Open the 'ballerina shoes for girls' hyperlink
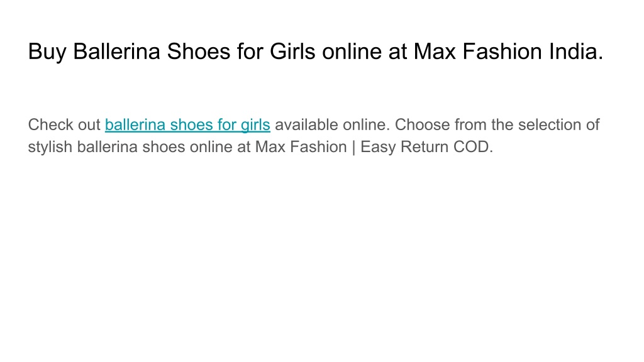Image resolution: width=644 pixels, height=362 pixels. pos(187,125)
